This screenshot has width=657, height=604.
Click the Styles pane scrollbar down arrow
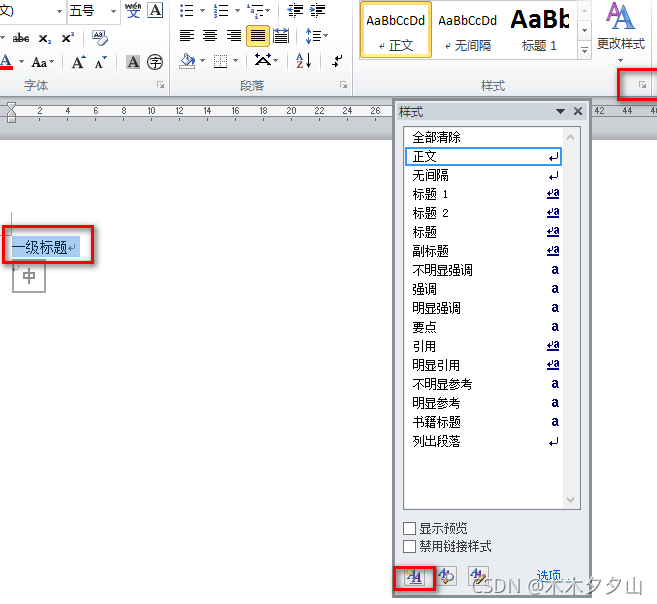(570, 500)
